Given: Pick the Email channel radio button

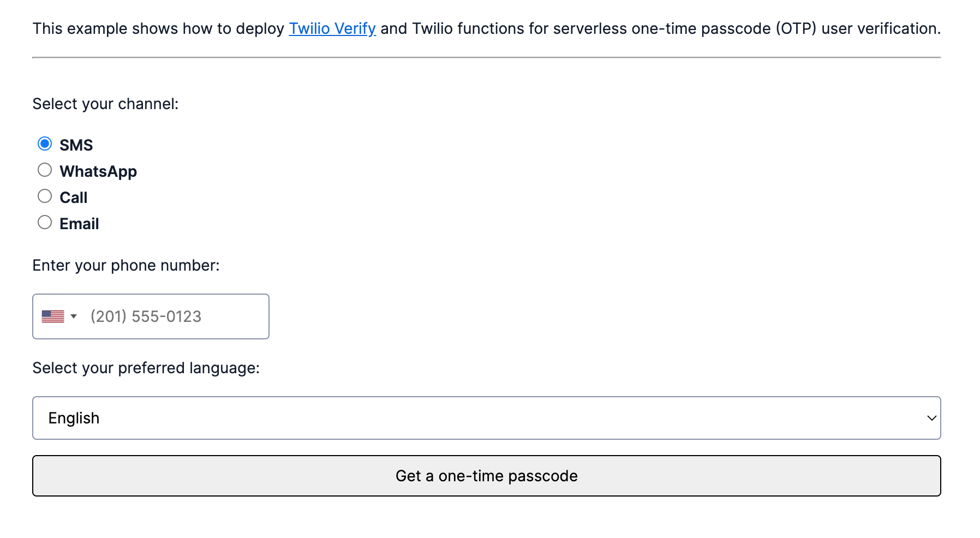Looking at the screenshot, I should (x=45, y=223).
